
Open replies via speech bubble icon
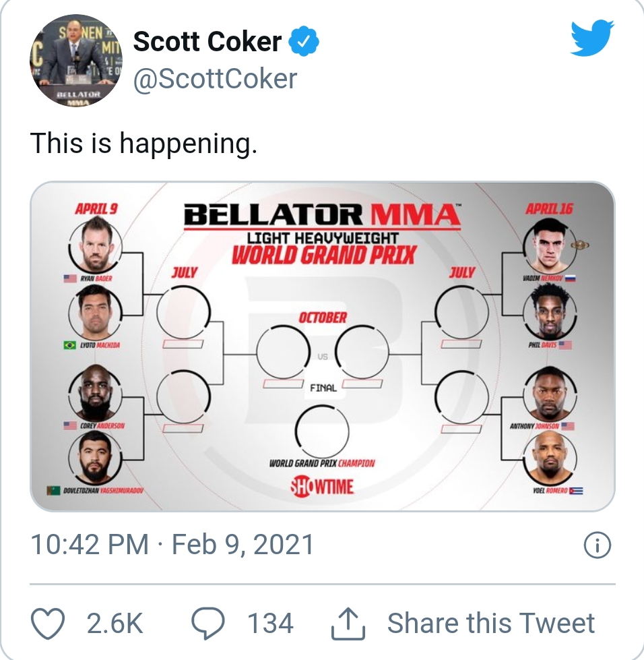pos(208,624)
